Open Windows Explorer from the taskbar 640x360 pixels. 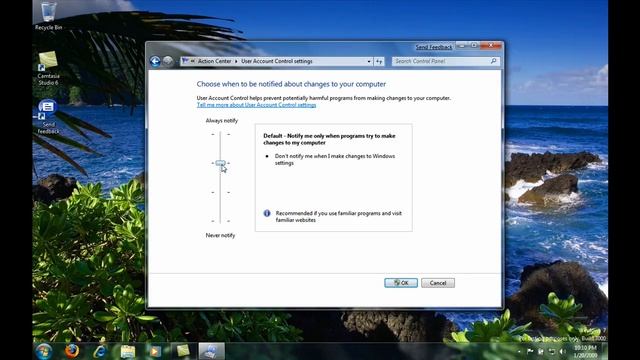(x=127, y=351)
